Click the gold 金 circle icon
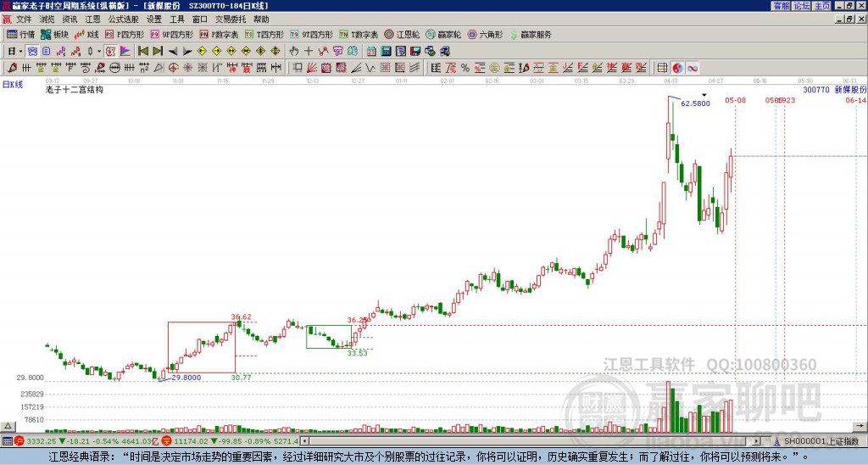The width and height of the screenshot is (868, 465). click(494, 68)
